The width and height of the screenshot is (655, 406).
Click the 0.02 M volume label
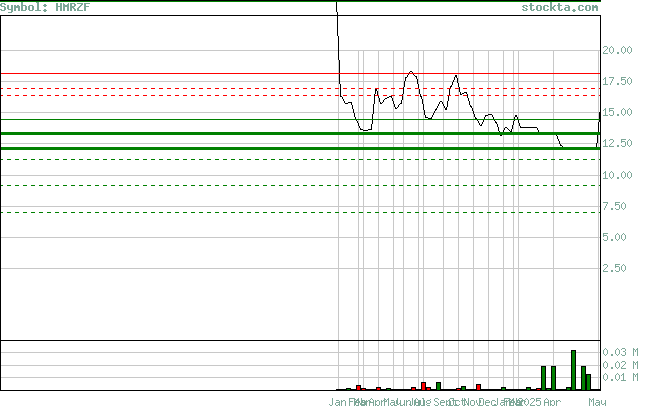[x=620, y=365]
